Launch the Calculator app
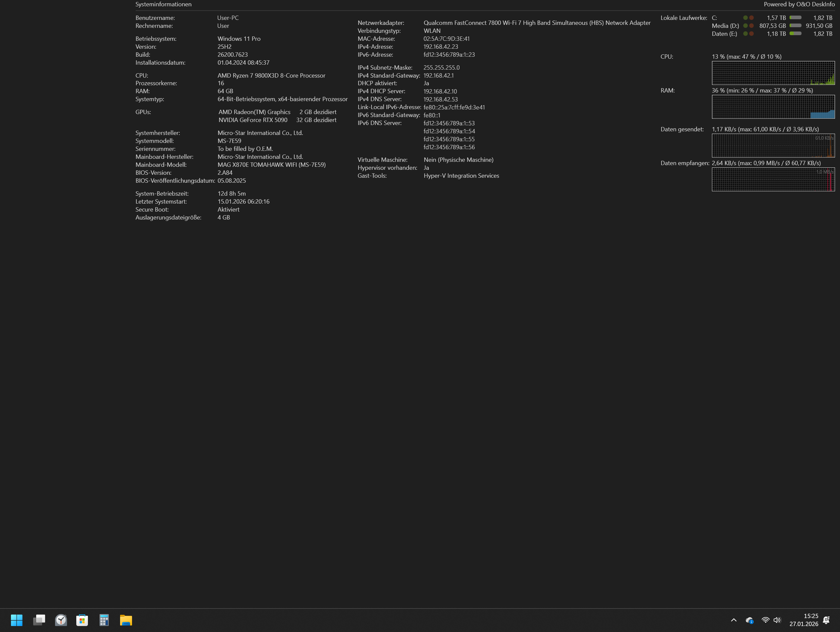 point(104,620)
